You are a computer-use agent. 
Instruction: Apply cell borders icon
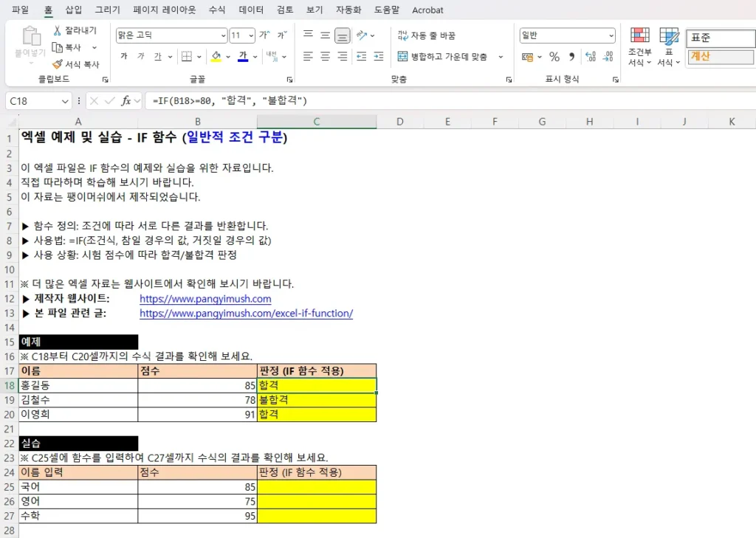(x=187, y=56)
